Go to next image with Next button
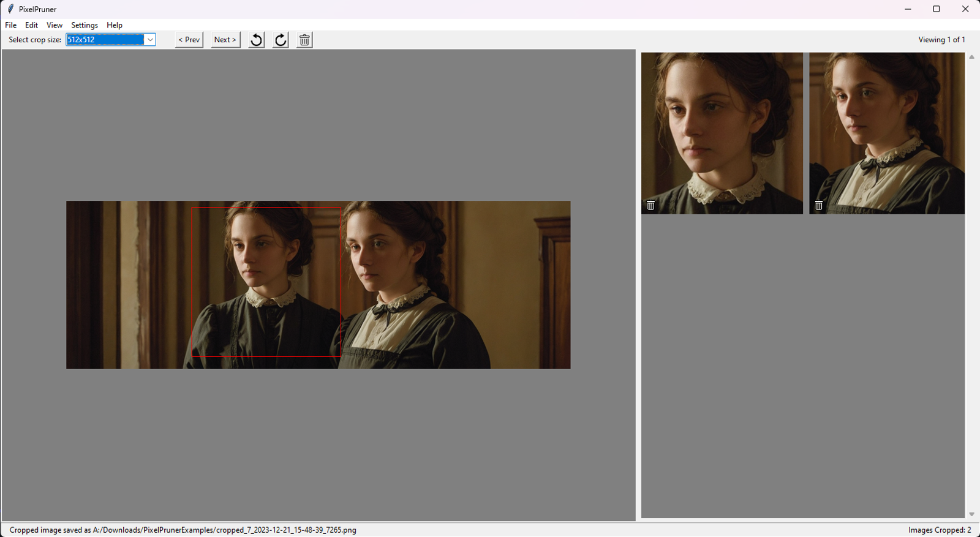This screenshot has width=980, height=537. click(x=225, y=40)
